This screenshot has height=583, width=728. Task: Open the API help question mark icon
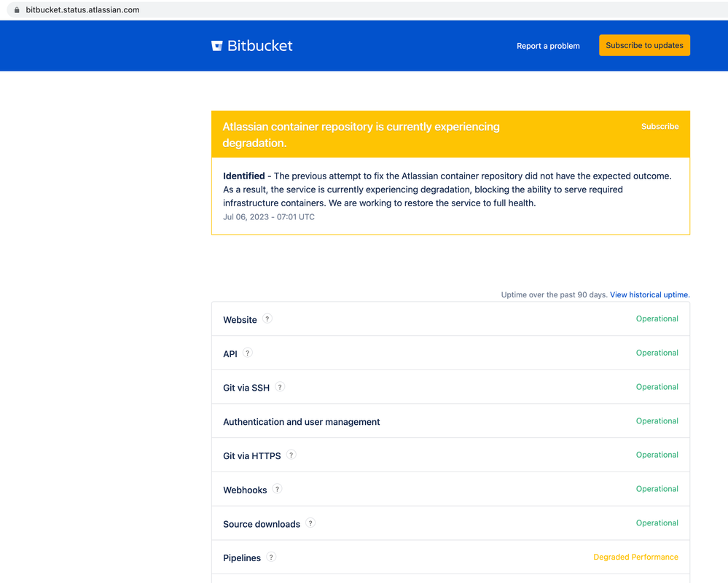[248, 353]
